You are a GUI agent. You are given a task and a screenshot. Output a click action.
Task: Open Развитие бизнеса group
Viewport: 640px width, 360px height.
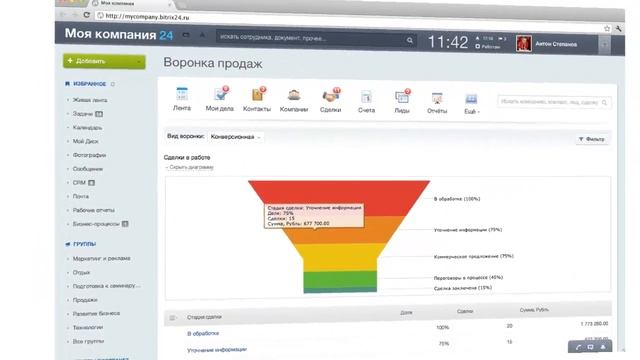(96, 313)
